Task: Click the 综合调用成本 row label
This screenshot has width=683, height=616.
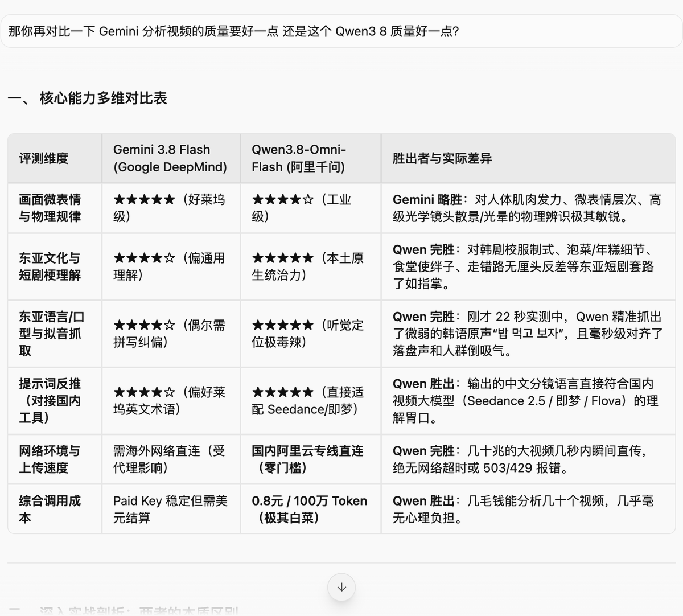Action: tap(55, 509)
